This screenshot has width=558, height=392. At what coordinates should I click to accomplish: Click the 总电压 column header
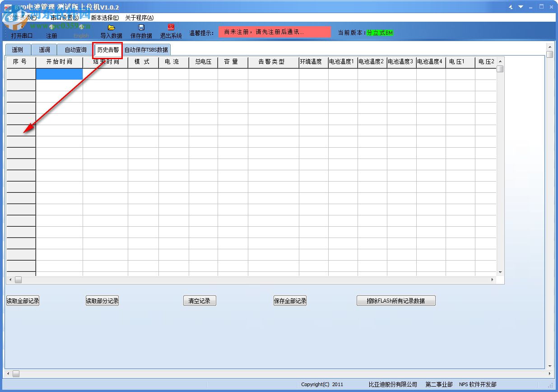pyautogui.click(x=203, y=62)
